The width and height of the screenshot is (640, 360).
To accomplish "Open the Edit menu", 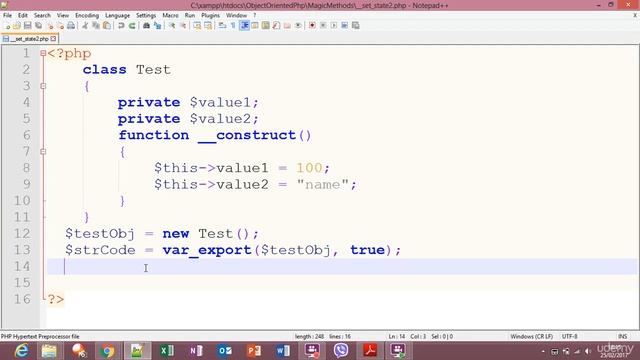I will 23,16.
